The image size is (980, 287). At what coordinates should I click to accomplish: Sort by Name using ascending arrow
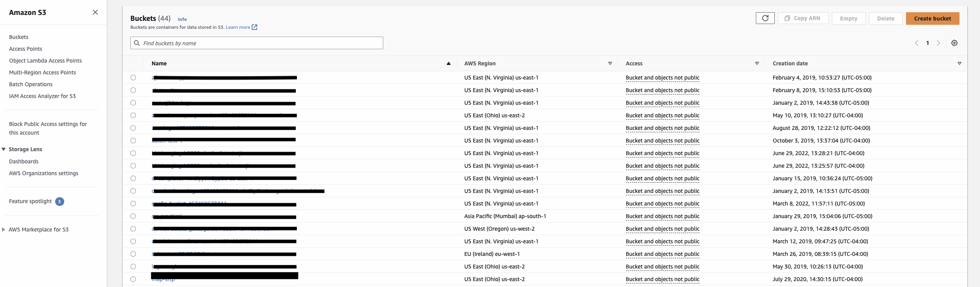[448, 63]
